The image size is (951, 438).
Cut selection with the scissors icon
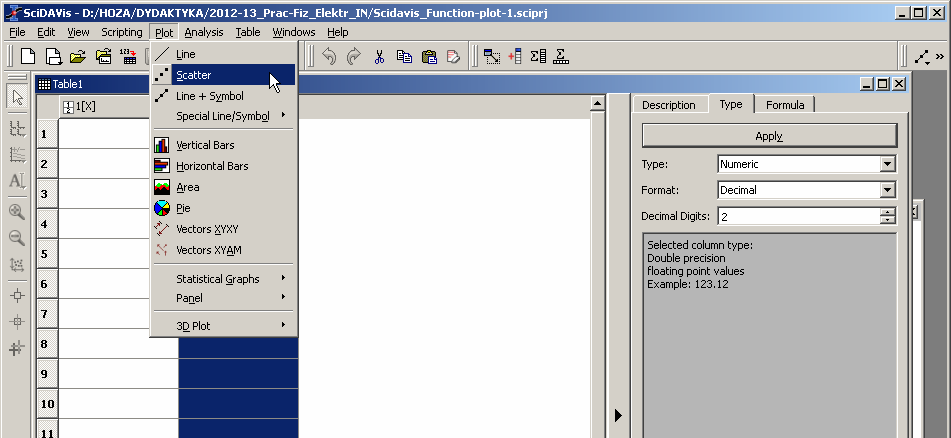click(380, 56)
